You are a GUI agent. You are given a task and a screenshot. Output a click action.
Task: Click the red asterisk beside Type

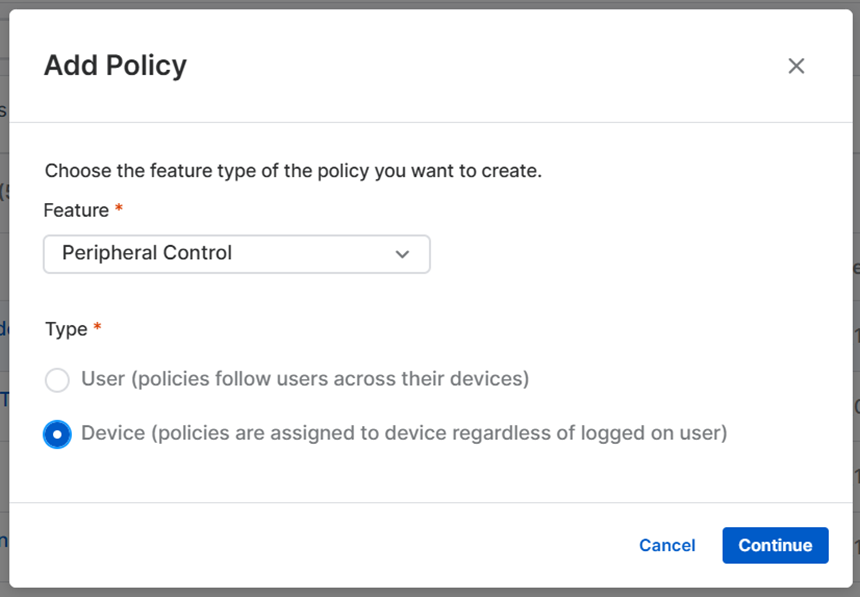point(98,329)
